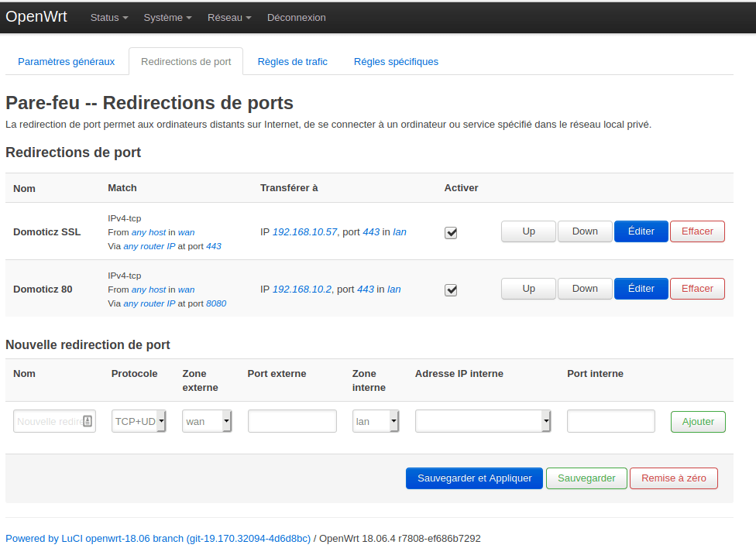The image size is (756, 555).
Task: Move Domoticz SSL rule Down
Action: pyautogui.click(x=585, y=231)
